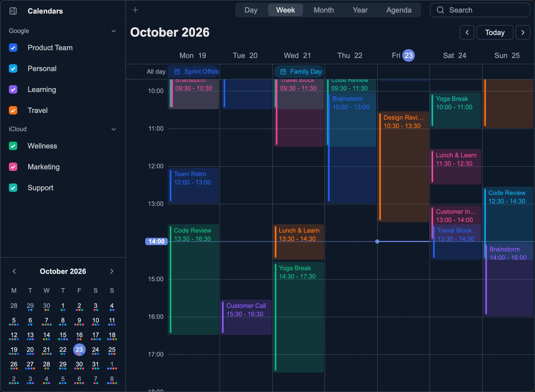Click the search magnifier icon
This screenshot has height=392, width=535.
click(440, 10)
